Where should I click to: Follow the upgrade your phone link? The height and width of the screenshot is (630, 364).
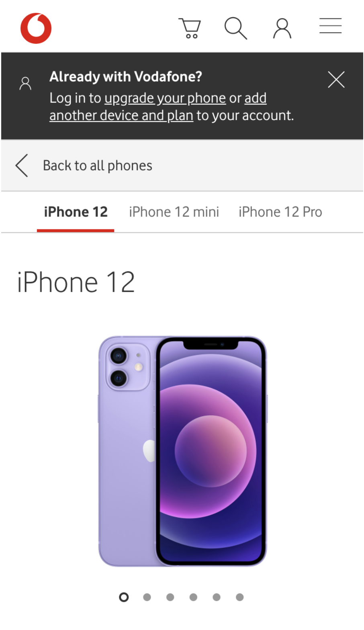click(165, 98)
